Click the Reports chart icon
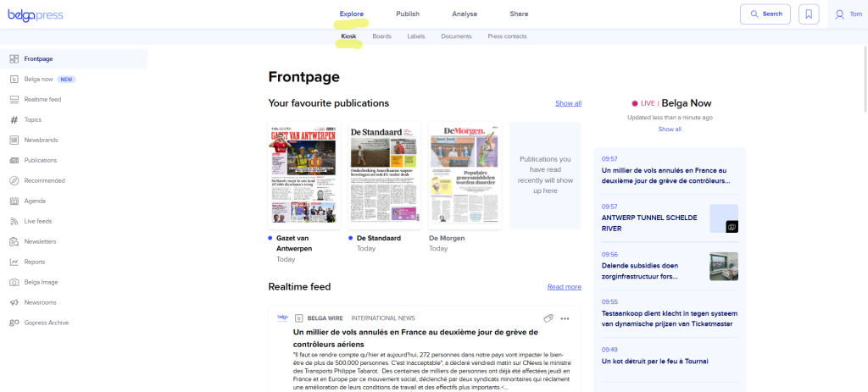This screenshot has height=392, width=868. pyautogui.click(x=14, y=262)
